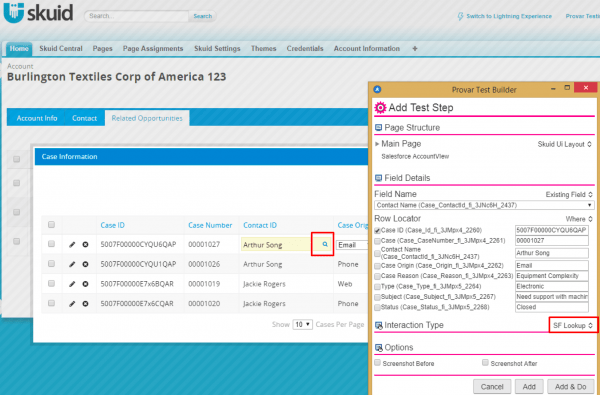
Task: Sort by Contact ID column header
Action: (x=260, y=225)
